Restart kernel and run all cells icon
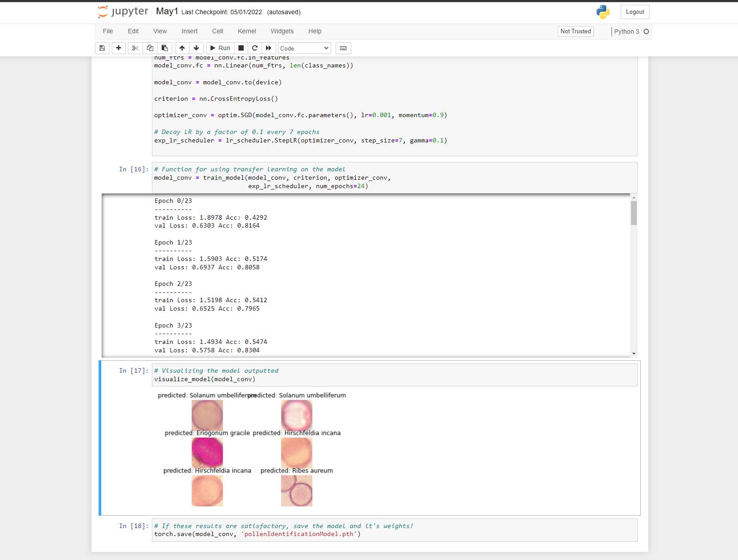 click(x=269, y=48)
